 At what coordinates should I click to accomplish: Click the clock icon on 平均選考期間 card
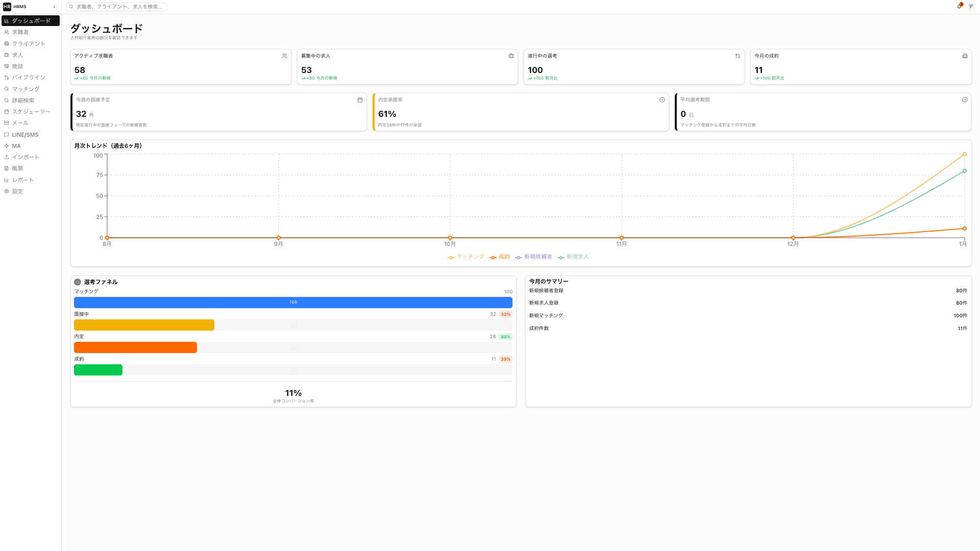click(x=965, y=100)
